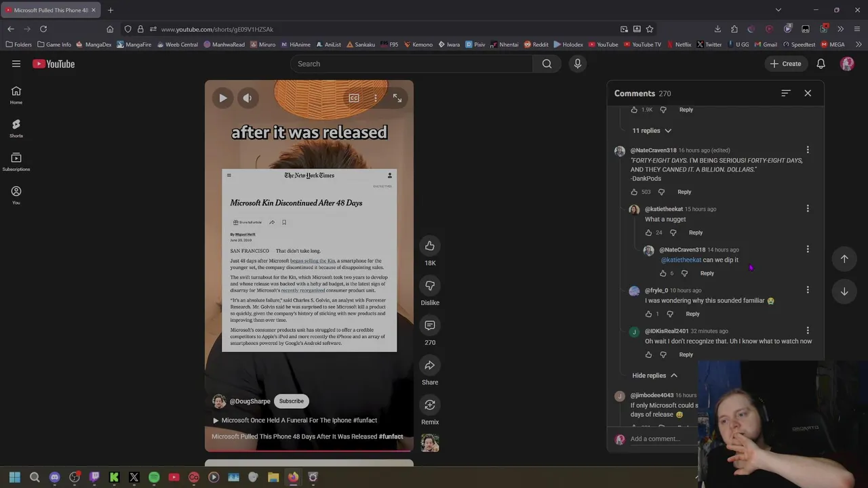The height and width of the screenshot is (488, 868).
Task: Go to next short with down arrow
Action: (x=844, y=291)
